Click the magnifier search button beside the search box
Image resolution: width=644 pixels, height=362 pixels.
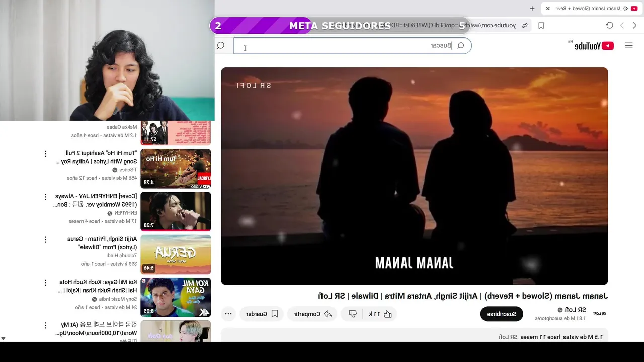click(x=220, y=46)
